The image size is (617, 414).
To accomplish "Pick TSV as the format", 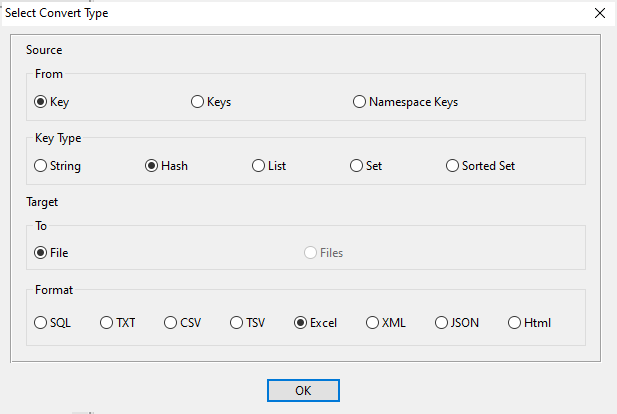I will click(x=237, y=323).
